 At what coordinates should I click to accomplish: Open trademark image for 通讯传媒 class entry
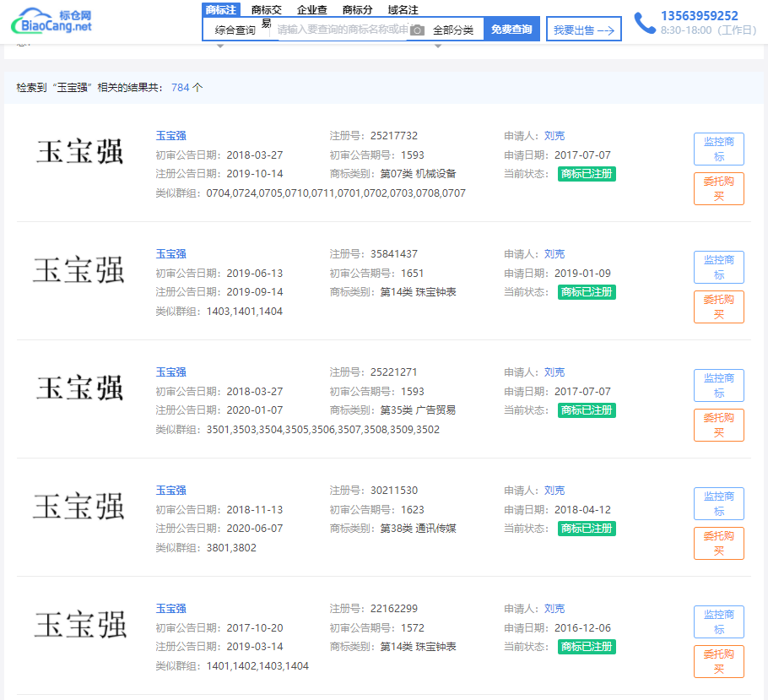coord(79,507)
